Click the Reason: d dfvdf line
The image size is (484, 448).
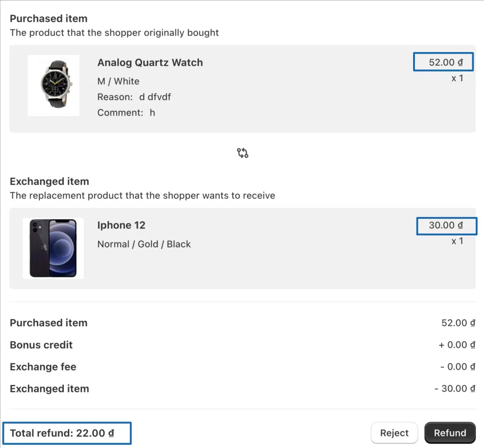coord(134,97)
